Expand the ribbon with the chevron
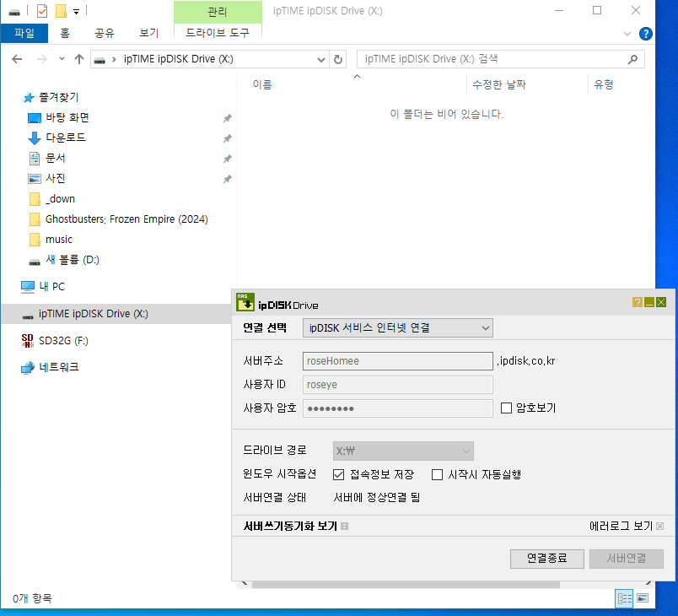Image resolution: width=678 pixels, height=616 pixels. 627,34
